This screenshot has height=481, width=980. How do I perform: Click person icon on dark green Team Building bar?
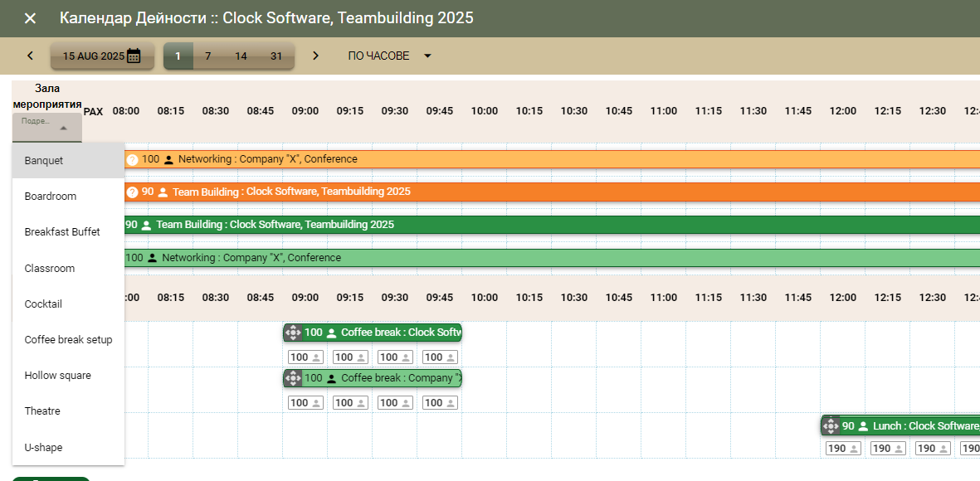[147, 225]
